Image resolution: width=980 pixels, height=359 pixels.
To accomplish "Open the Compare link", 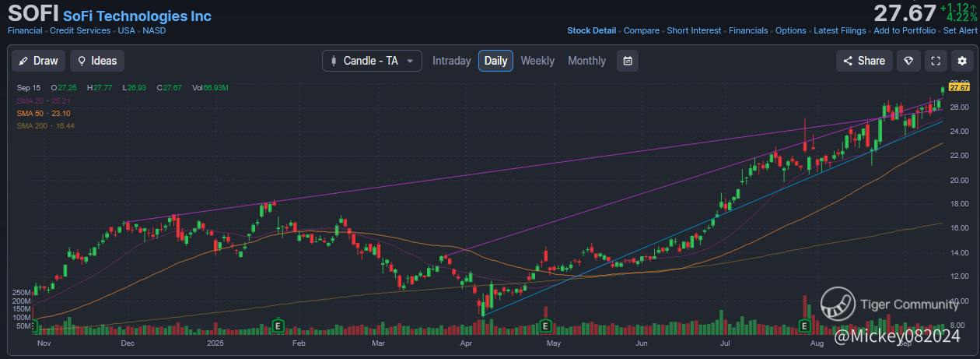I will 642,31.
